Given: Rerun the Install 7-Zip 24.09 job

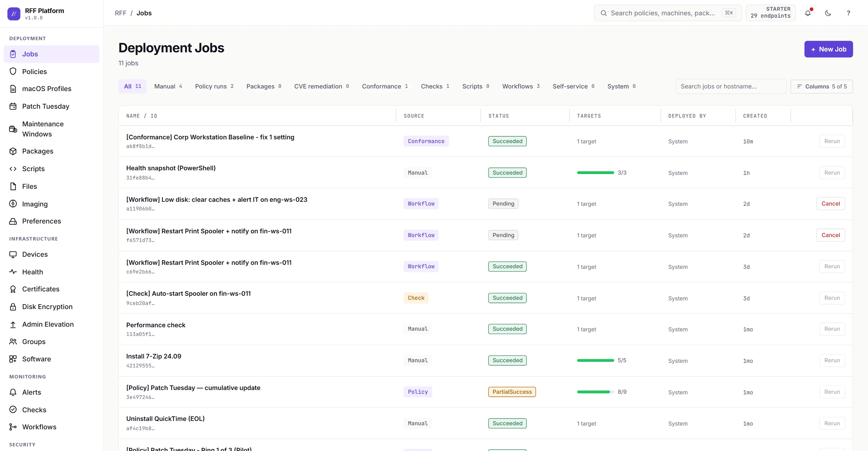Looking at the screenshot, I should point(832,361).
